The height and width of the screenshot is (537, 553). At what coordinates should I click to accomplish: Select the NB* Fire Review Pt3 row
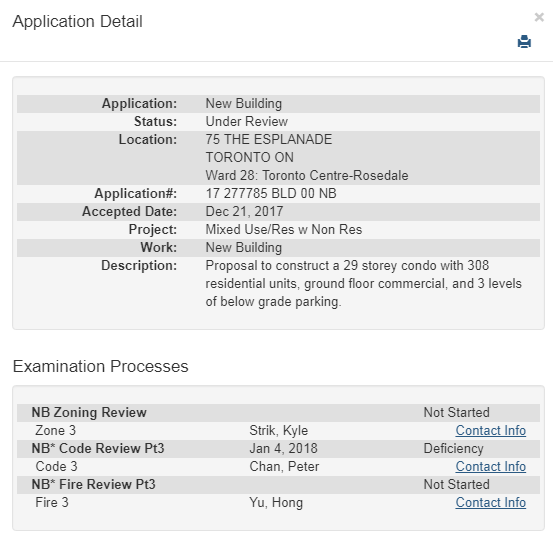pos(278,484)
